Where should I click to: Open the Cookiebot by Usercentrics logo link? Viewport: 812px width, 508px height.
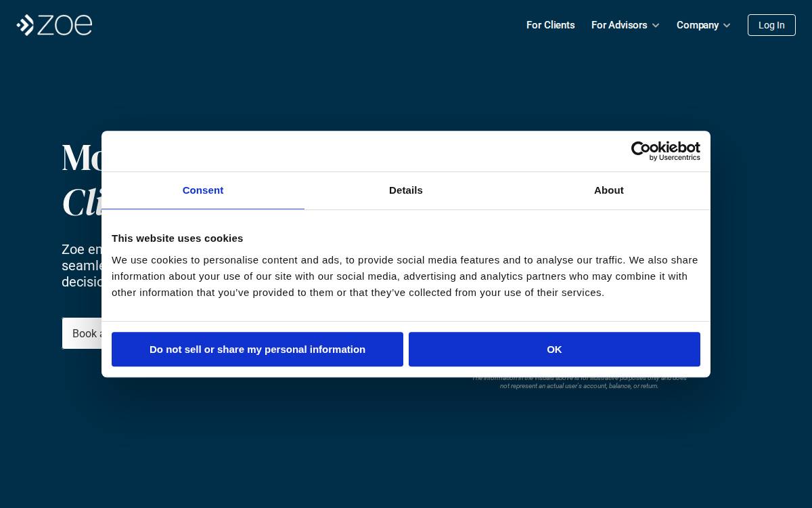665,151
